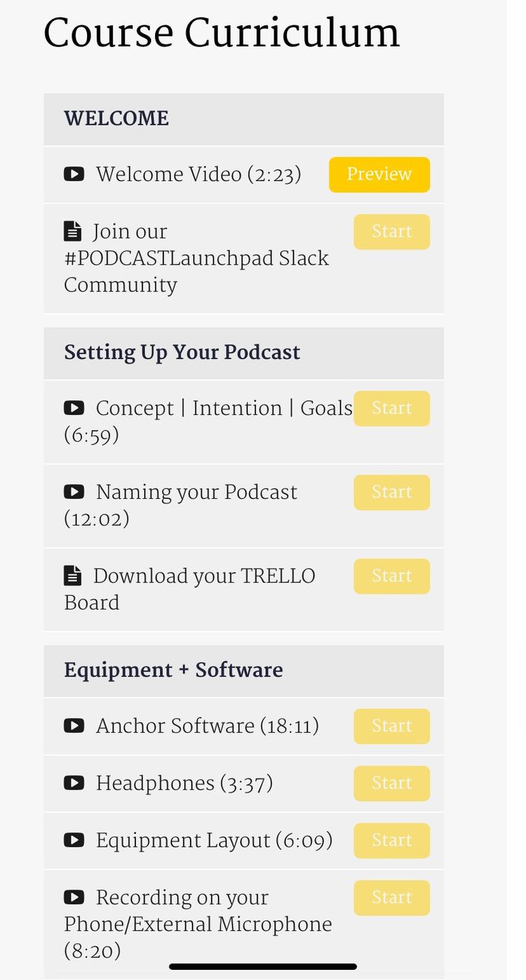Start the Naming your Podcast lesson
Viewport: 526px width, 980px height.
pos(392,492)
